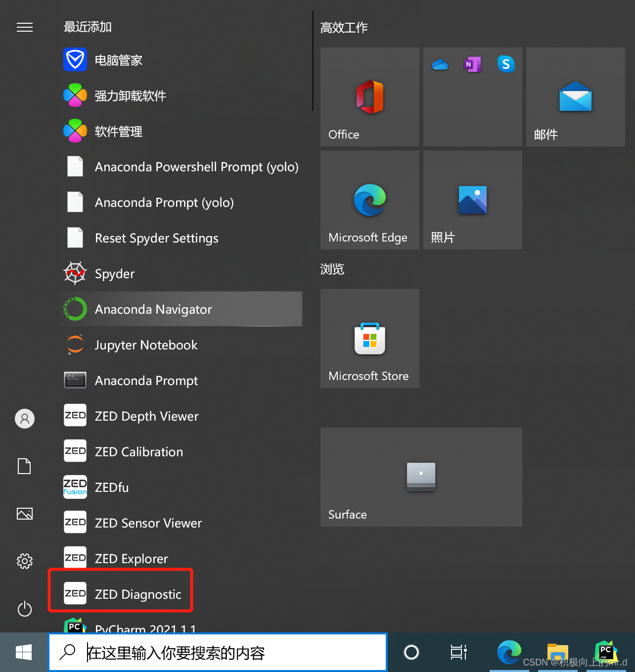The height and width of the screenshot is (672, 635).
Task: Open Jupyter Notebook
Action: point(146,344)
